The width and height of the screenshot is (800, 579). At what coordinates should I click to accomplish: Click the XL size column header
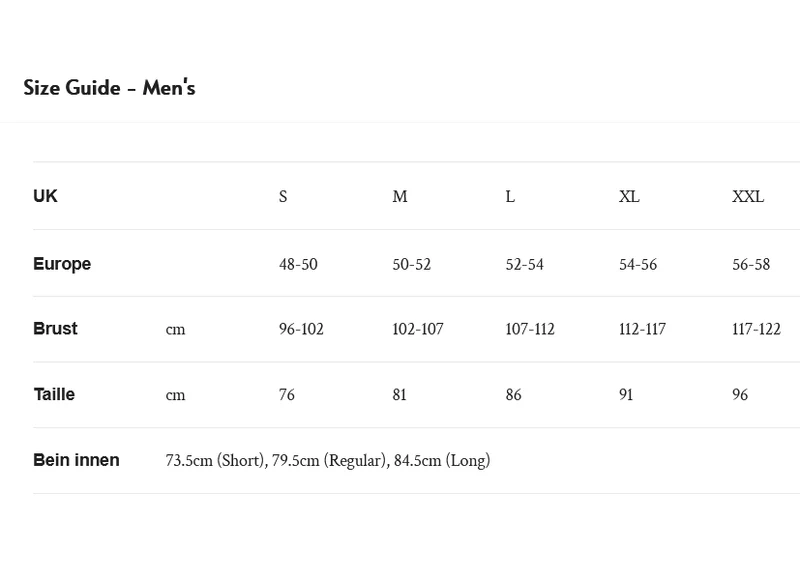[629, 196]
